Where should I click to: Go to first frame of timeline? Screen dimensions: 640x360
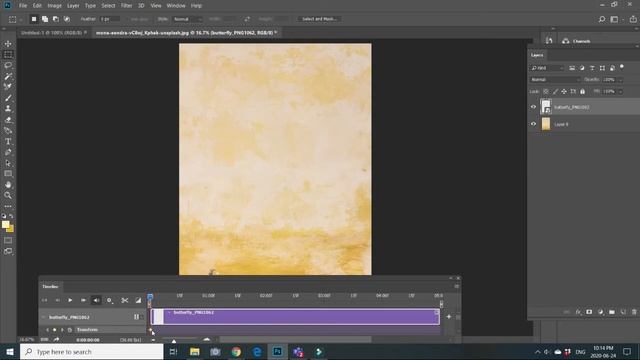(44, 300)
